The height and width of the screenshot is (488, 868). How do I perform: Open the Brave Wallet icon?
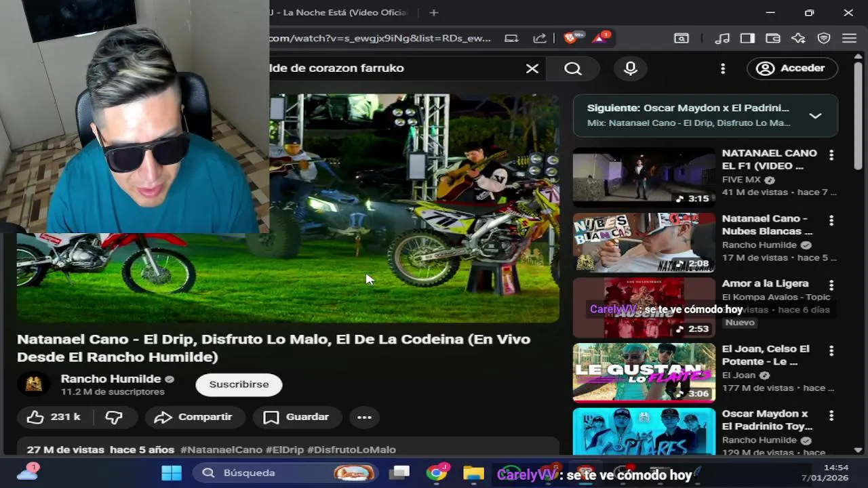(773, 39)
